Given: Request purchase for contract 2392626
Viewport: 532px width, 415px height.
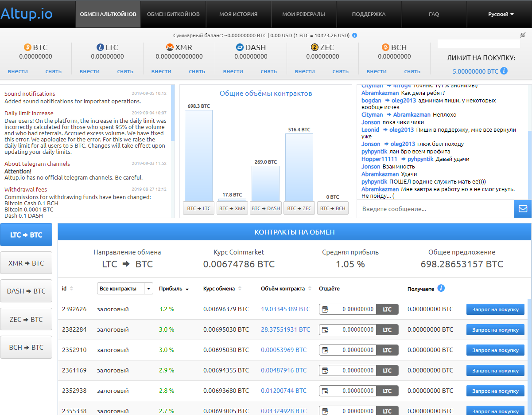Looking at the screenshot, I should tap(495, 309).
